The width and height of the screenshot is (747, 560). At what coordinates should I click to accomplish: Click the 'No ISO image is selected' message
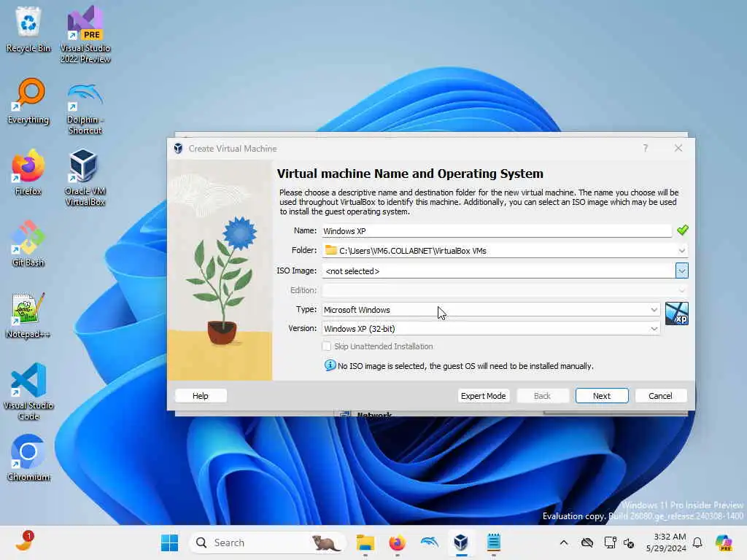tap(465, 366)
